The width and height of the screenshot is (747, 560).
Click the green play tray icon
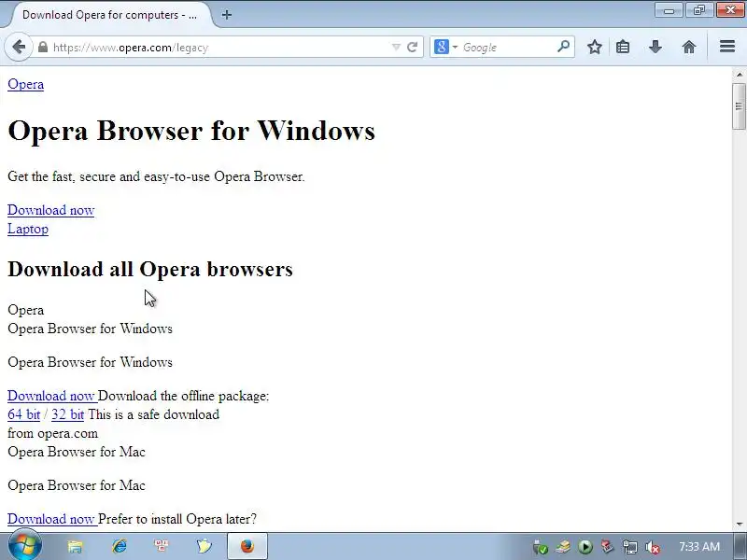pyautogui.click(x=585, y=547)
